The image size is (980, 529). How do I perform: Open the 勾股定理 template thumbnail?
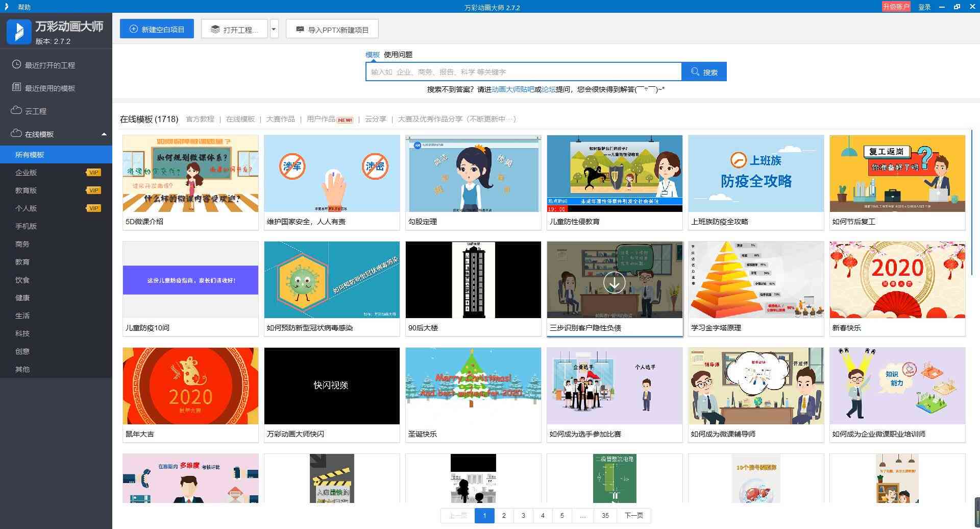tap(473, 174)
